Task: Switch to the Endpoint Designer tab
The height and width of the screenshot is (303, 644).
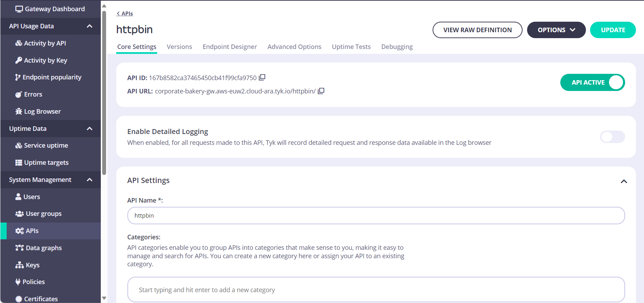Action: (x=230, y=47)
